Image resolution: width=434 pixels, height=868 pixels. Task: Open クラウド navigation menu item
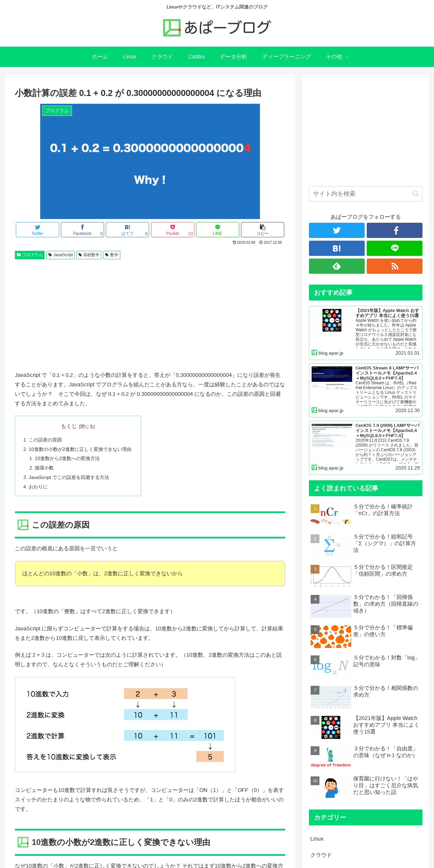click(x=162, y=57)
